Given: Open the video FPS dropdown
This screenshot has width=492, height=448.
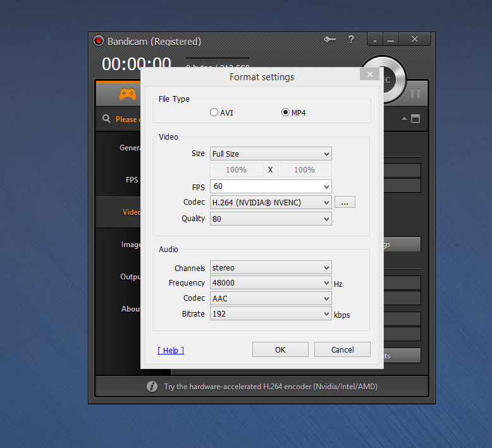Looking at the screenshot, I should 271,186.
